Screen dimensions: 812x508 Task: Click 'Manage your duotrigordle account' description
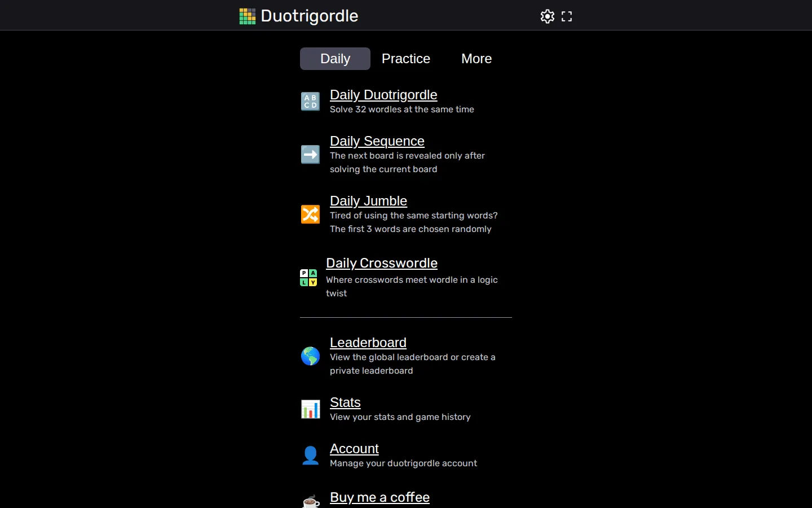pyautogui.click(x=404, y=463)
